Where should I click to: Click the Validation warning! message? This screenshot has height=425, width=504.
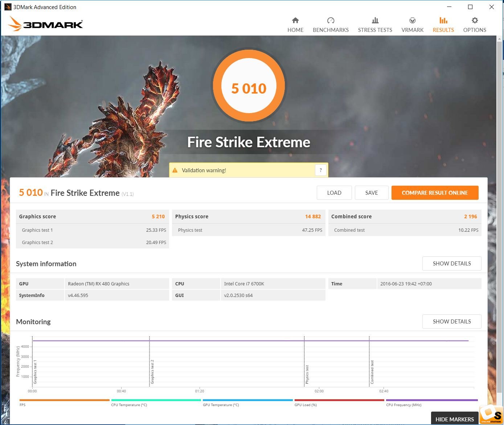point(204,170)
